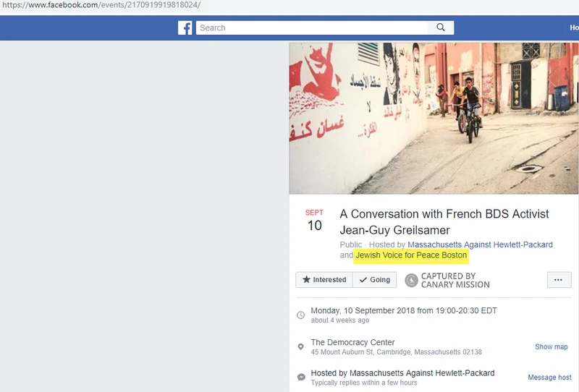Open the three-dots more options menu
Image resolution: width=579 pixels, height=392 pixels.
559,280
